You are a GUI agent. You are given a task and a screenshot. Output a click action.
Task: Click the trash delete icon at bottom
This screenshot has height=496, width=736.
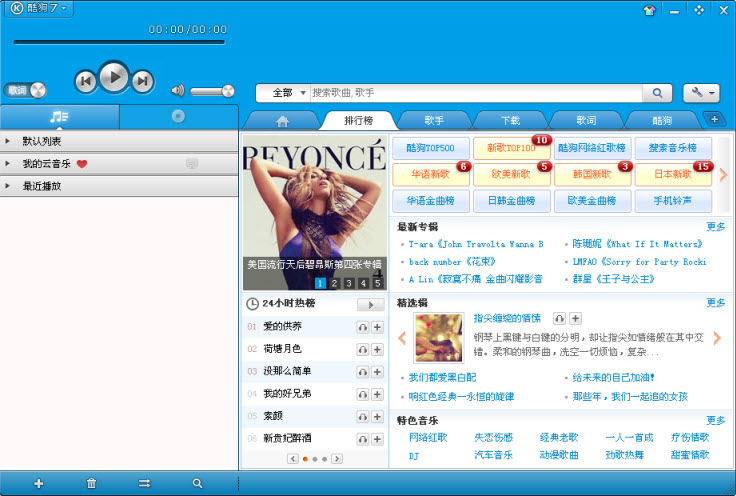[x=92, y=483]
